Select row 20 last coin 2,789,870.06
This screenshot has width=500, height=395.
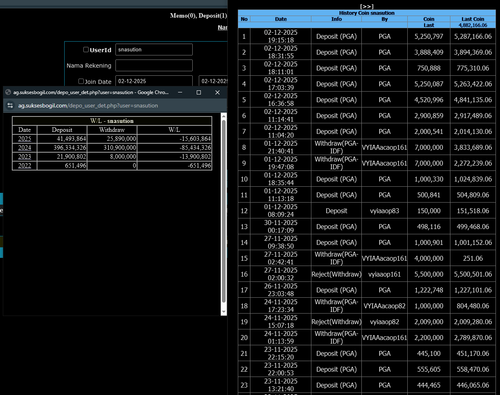point(473,338)
